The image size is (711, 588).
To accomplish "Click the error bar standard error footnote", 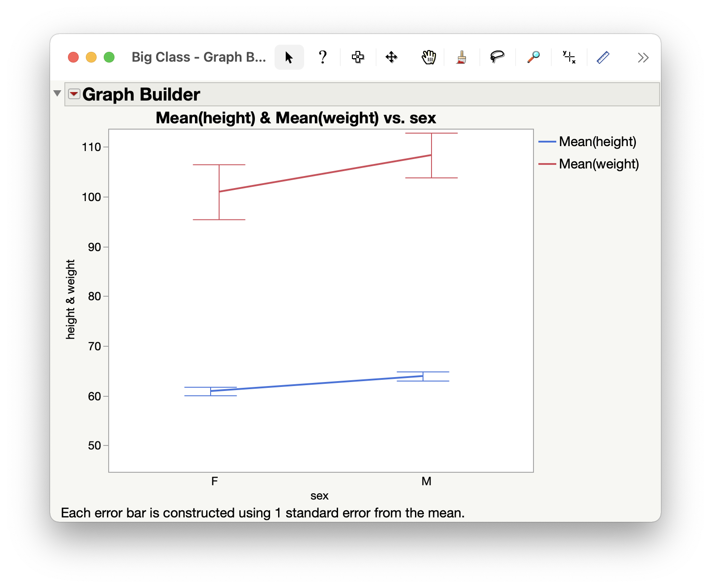I will click(263, 513).
